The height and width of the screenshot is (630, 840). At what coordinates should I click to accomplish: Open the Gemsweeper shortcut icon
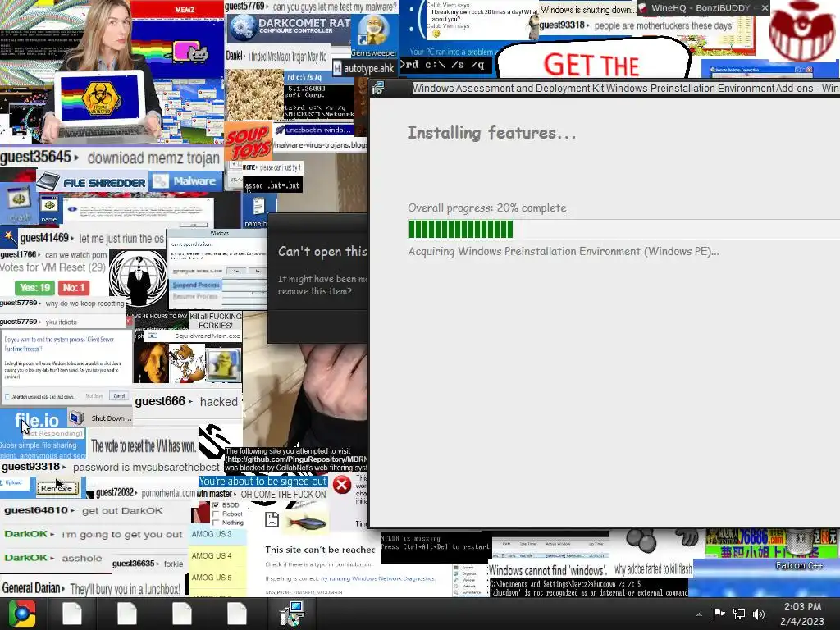(x=373, y=31)
